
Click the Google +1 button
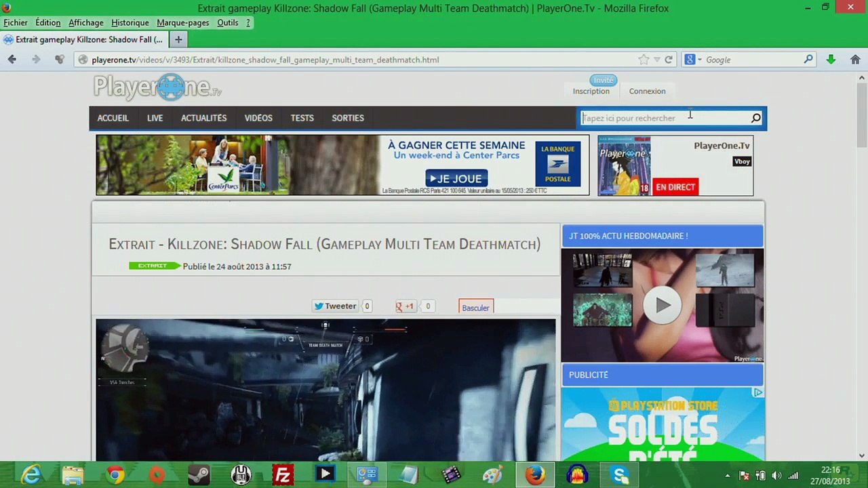point(406,306)
